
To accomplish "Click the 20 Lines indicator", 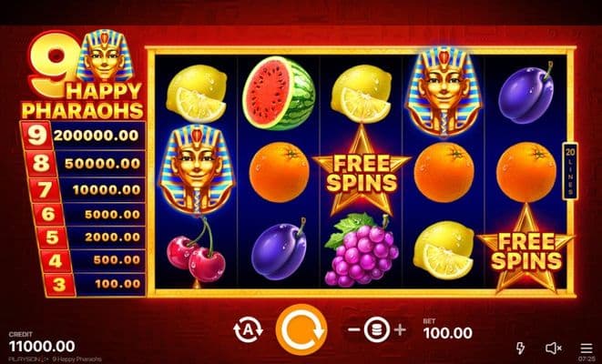I will (x=570, y=171).
